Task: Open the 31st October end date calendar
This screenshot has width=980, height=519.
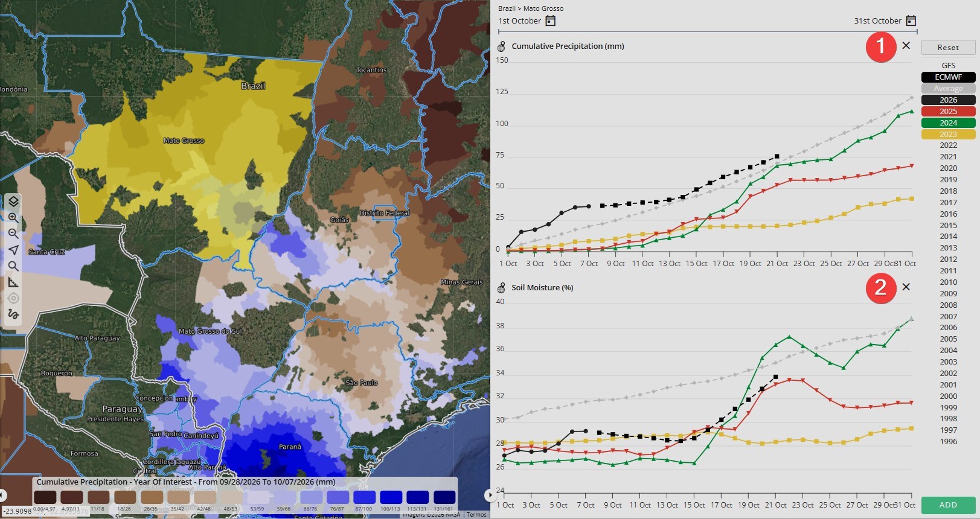Action: point(911,21)
